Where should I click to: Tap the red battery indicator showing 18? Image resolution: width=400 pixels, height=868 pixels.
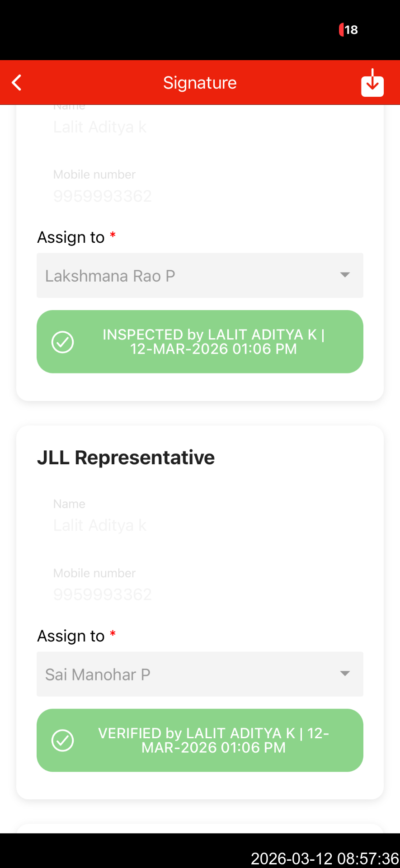point(348,30)
